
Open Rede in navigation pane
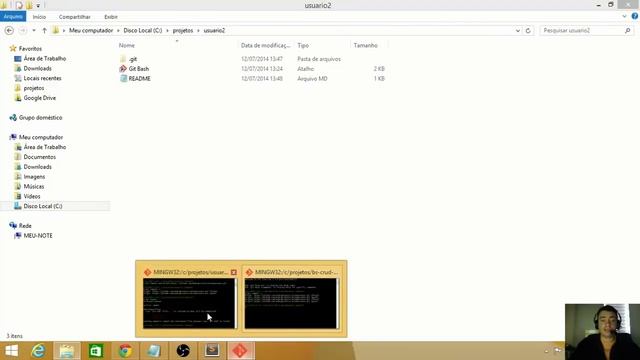(24, 226)
